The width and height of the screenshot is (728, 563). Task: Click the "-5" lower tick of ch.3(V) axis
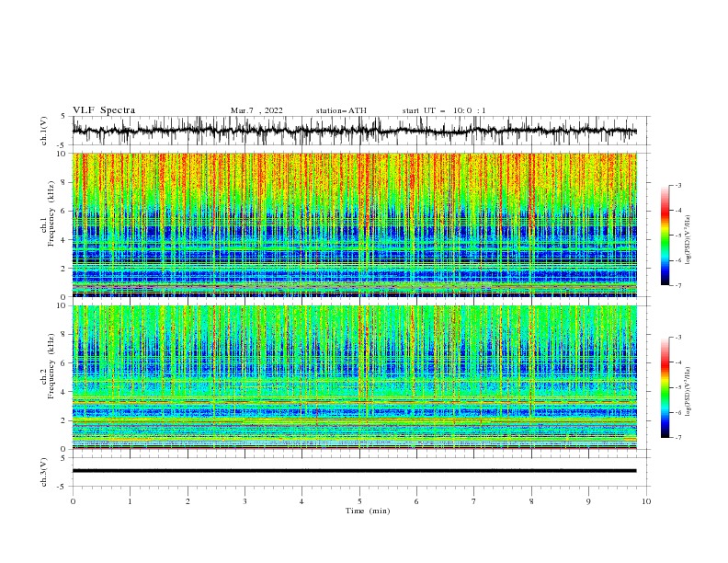pyautogui.click(x=63, y=487)
